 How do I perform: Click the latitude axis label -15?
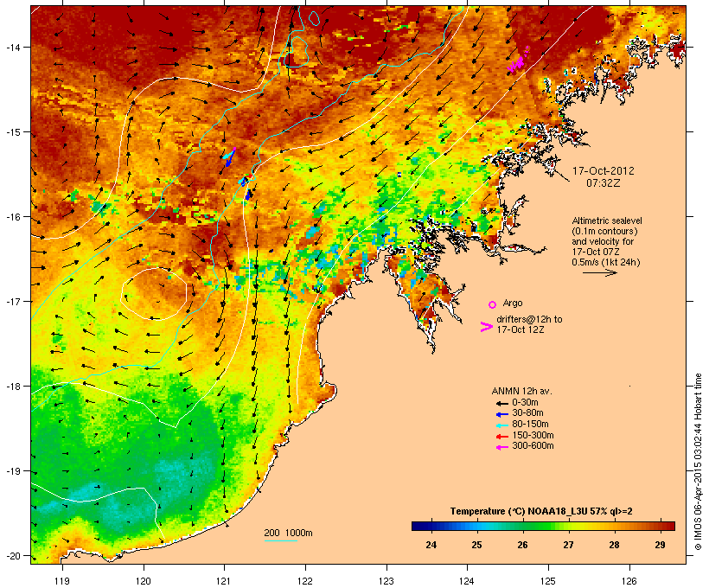point(13,131)
